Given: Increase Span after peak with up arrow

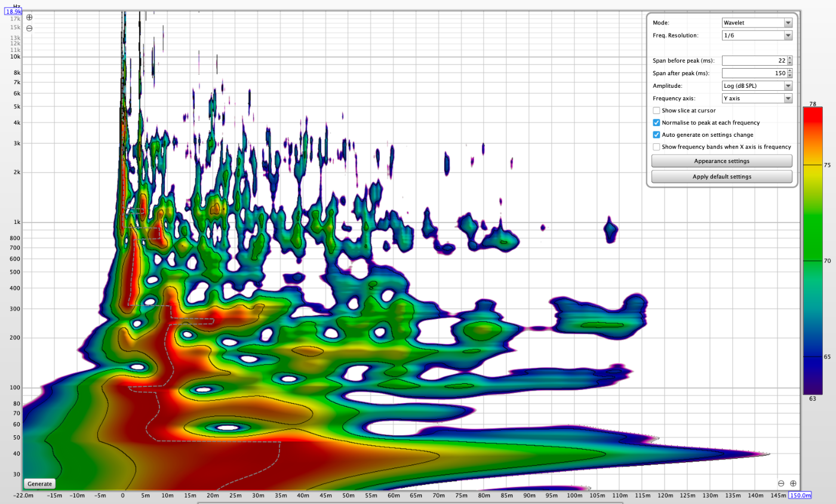Looking at the screenshot, I should pyautogui.click(x=789, y=70).
